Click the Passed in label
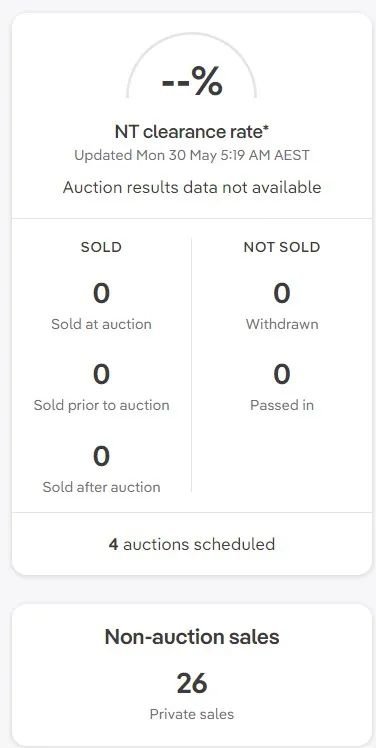 282,405
